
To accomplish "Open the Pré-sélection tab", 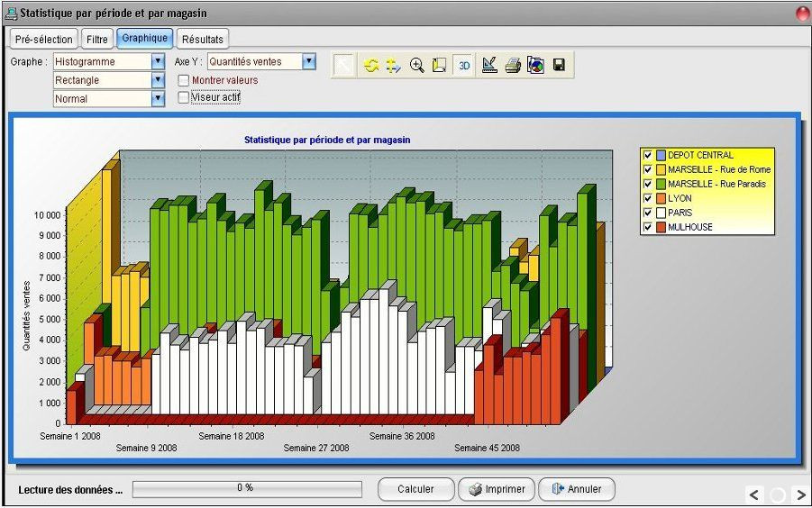I will (x=43, y=39).
